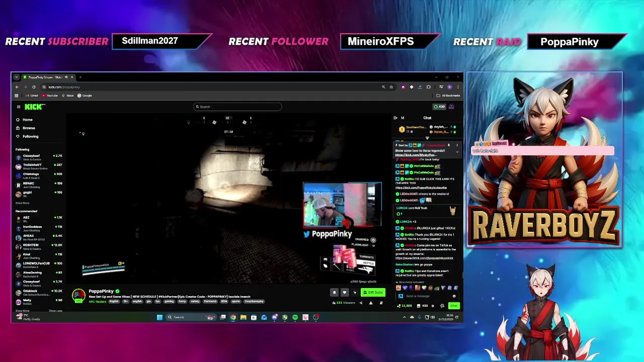
Task: Open the Kick hamburger sidebar menu
Action: tap(19, 107)
